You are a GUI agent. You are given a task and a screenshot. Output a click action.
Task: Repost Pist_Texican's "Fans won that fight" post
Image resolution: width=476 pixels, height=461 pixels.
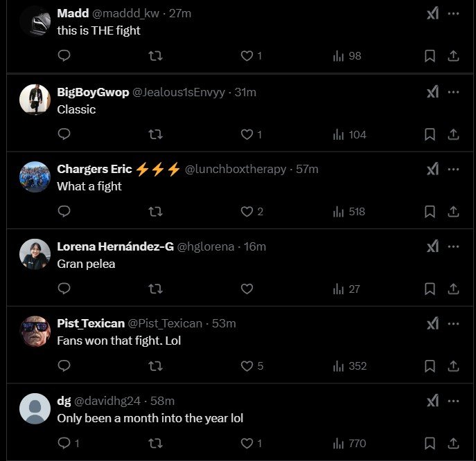(x=156, y=365)
